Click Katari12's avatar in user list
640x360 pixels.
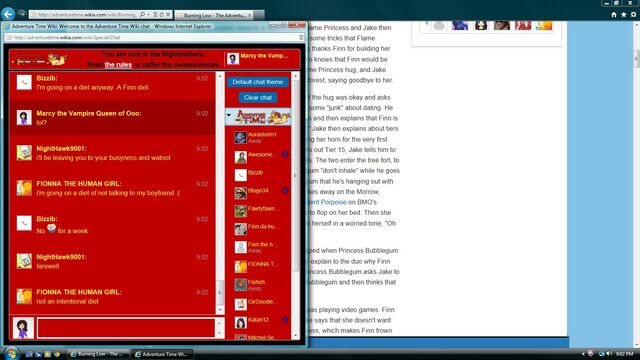(x=240, y=322)
